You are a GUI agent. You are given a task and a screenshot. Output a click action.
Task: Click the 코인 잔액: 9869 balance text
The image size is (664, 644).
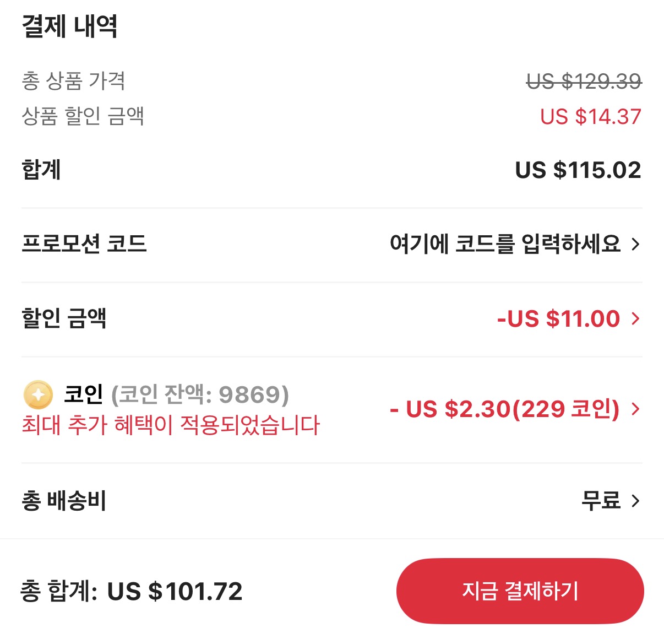coord(200,394)
